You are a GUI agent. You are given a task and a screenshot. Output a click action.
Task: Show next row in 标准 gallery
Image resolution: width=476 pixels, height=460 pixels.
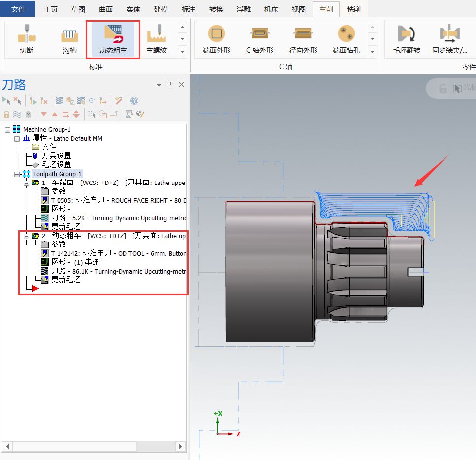[x=182, y=39]
